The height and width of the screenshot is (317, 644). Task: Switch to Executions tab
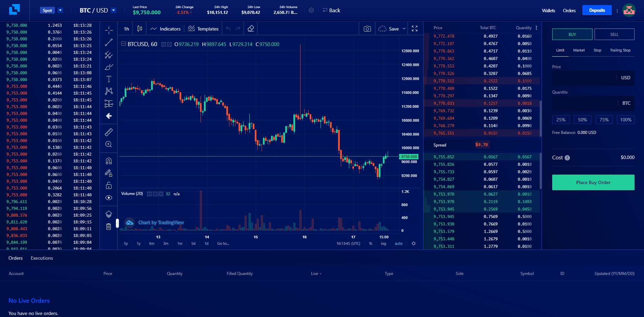click(x=42, y=258)
